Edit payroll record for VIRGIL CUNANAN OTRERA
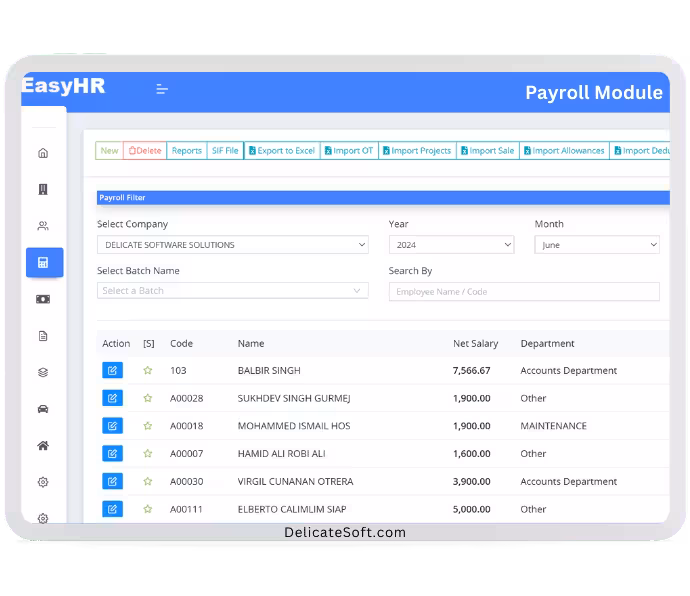Image resolution: width=690 pixels, height=596 pixels. [x=112, y=481]
